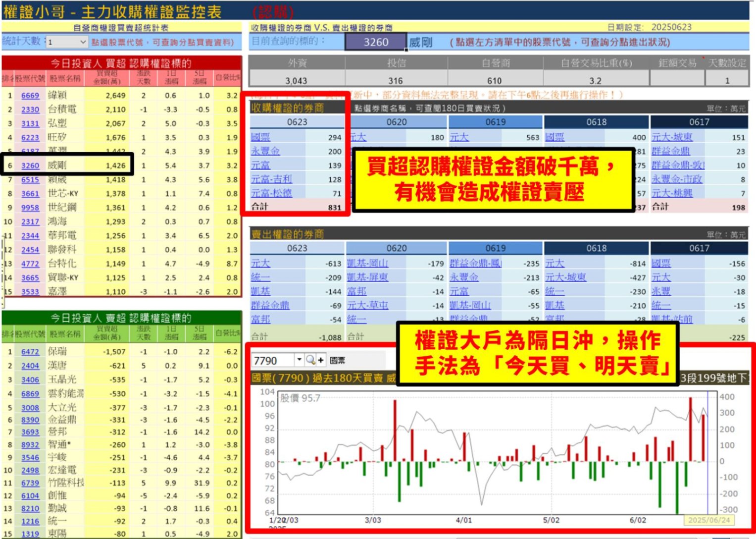The image size is (756, 539).
Task: Open stock code 3665 貿聯-KY link
Action: point(30,278)
